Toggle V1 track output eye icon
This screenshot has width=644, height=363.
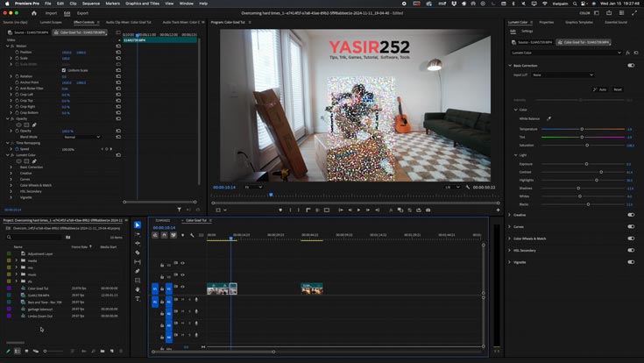(x=182, y=287)
